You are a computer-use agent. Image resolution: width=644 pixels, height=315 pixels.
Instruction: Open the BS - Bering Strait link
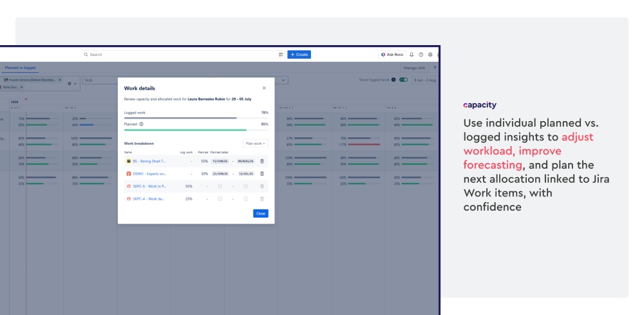point(149,162)
